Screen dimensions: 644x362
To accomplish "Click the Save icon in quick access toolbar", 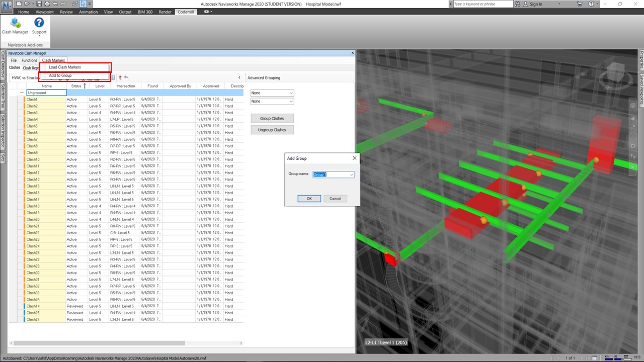I will (39, 4).
